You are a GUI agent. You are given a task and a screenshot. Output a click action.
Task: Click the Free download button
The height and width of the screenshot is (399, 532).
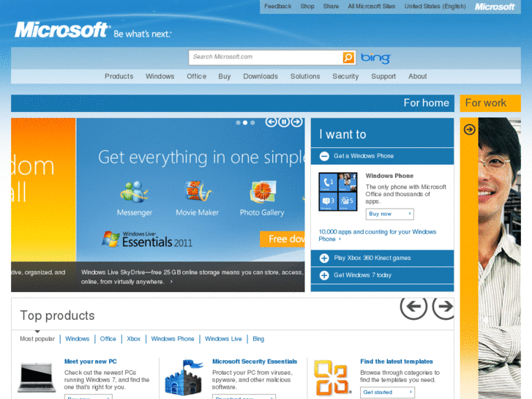(282, 239)
